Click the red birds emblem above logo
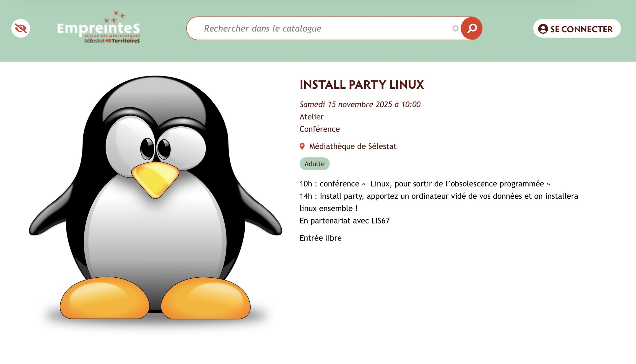The height and width of the screenshot is (364, 636). (115, 16)
